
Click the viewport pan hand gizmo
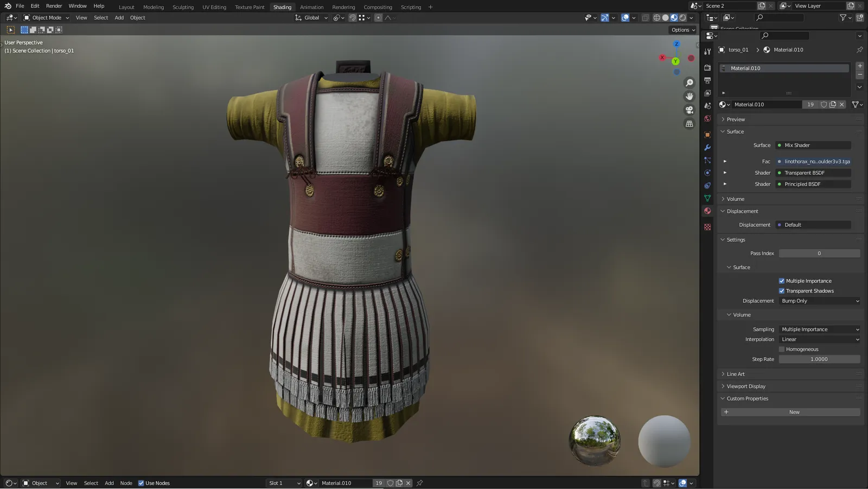click(690, 96)
